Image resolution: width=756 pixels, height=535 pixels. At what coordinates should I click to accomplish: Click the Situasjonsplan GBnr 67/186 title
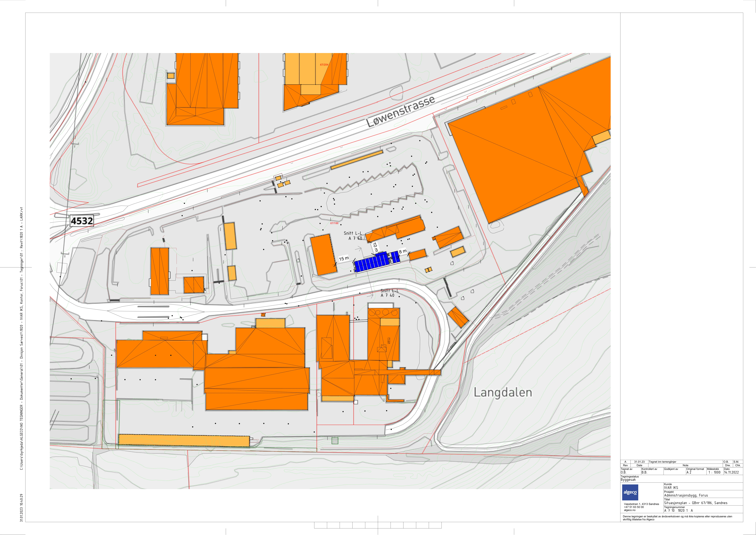696,503
